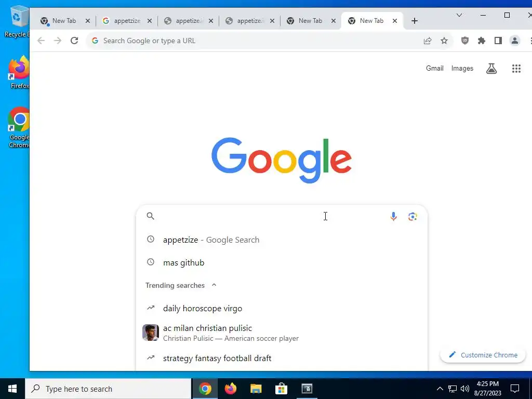The width and height of the screenshot is (532, 399).
Task: Open the Extensions puzzle piece menu
Action: (x=482, y=41)
